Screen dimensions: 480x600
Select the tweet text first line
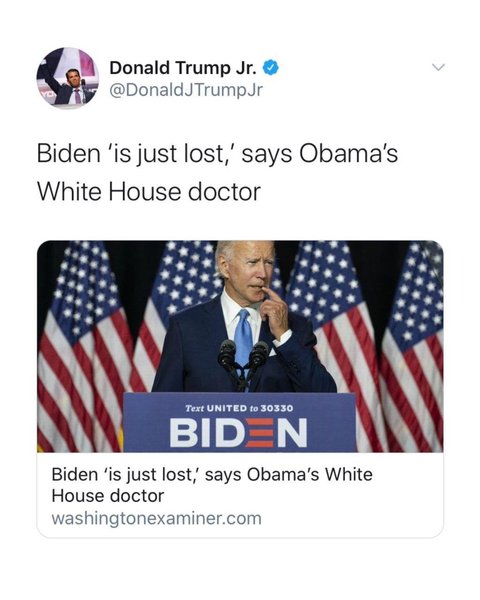click(217, 154)
